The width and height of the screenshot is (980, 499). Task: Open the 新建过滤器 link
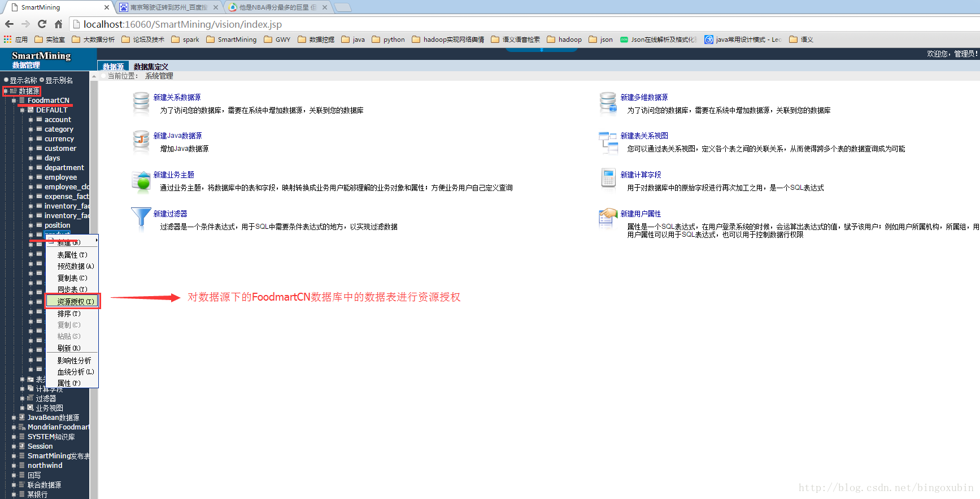[x=170, y=214]
